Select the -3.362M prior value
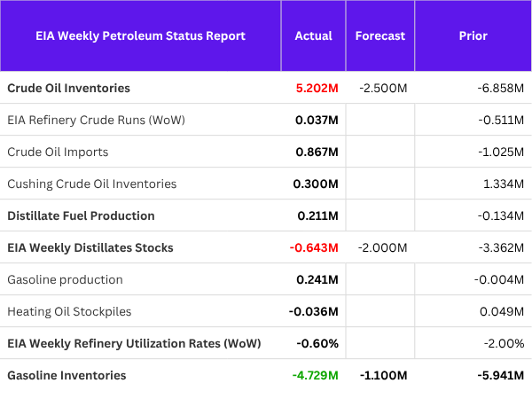The width and height of the screenshot is (532, 399). pyautogui.click(x=501, y=247)
